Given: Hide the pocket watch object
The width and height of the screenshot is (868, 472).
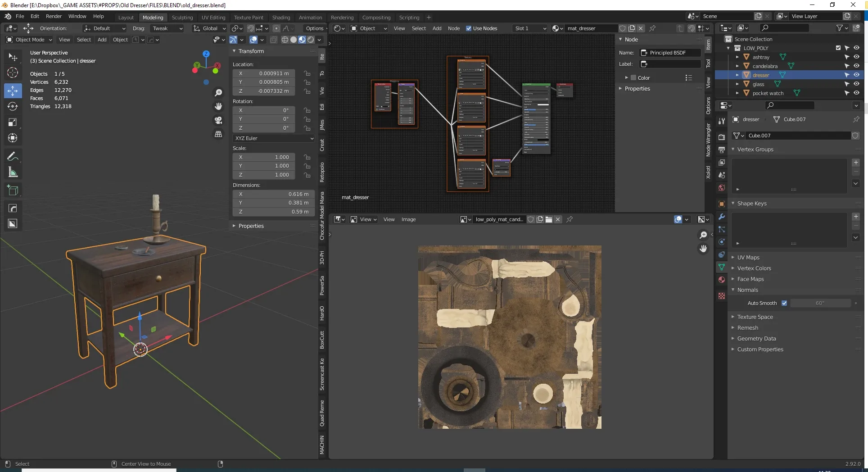Looking at the screenshot, I should (856, 93).
